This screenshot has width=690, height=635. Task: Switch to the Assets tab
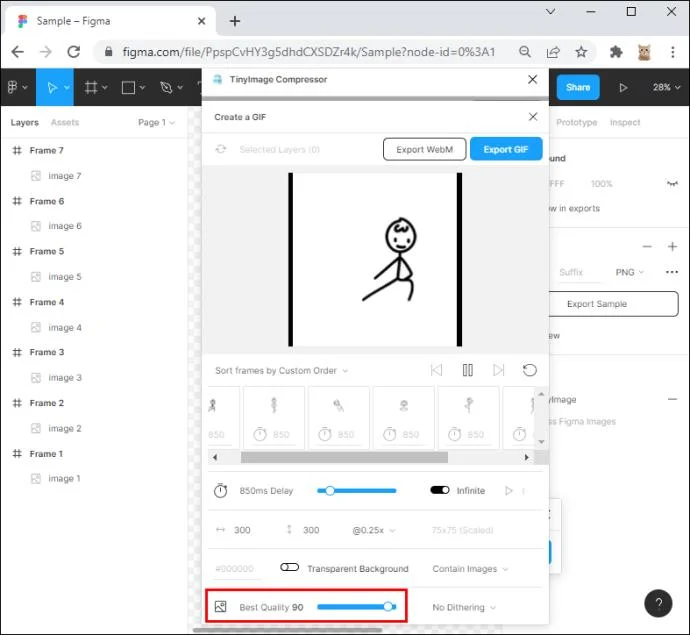click(x=65, y=122)
